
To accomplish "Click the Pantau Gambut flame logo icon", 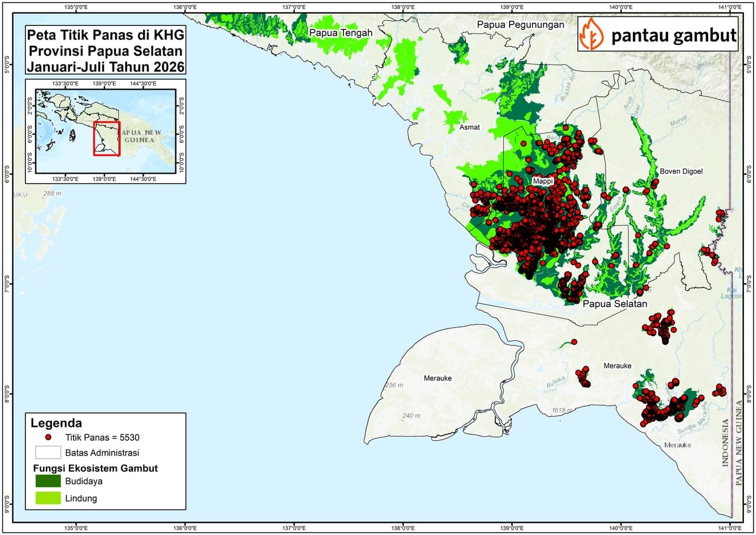I will [591, 34].
